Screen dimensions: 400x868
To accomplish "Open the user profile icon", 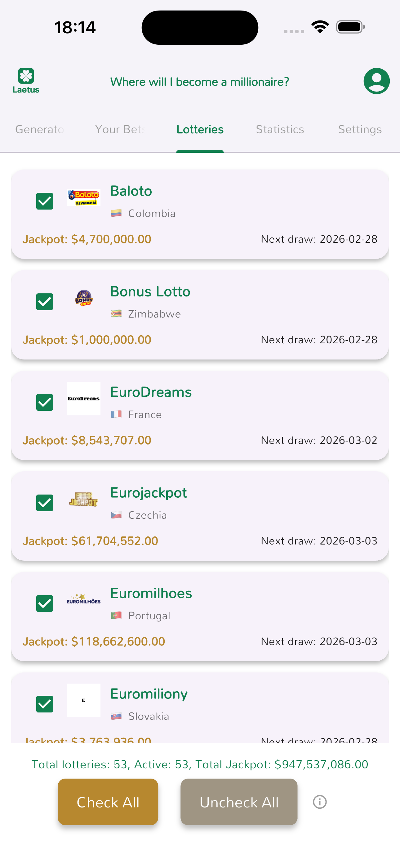I will click(376, 81).
